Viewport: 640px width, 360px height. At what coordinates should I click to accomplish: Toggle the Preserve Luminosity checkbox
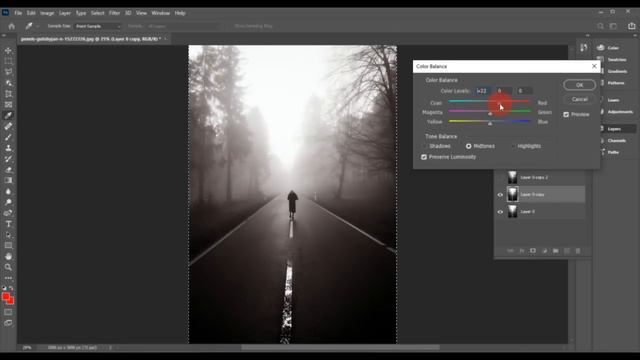coord(424,157)
